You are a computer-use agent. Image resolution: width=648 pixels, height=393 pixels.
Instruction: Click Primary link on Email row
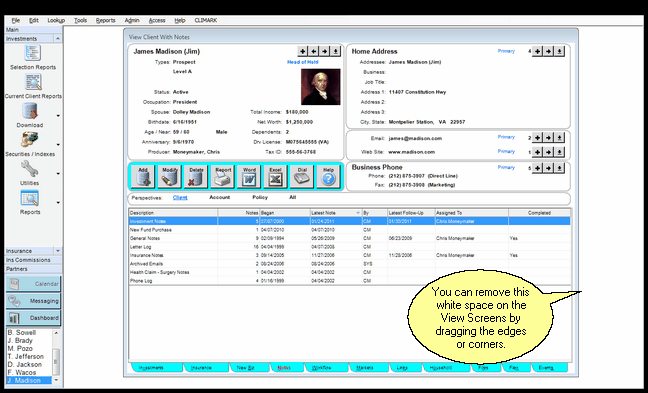click(506, 137)
